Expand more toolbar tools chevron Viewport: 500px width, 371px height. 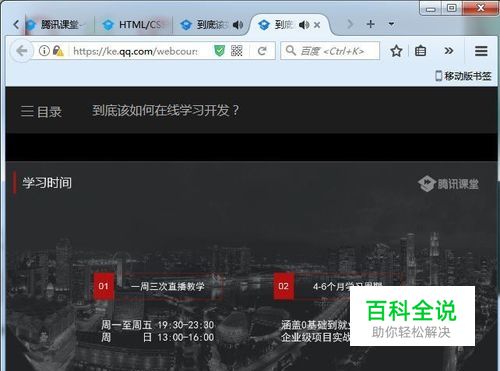449,51
